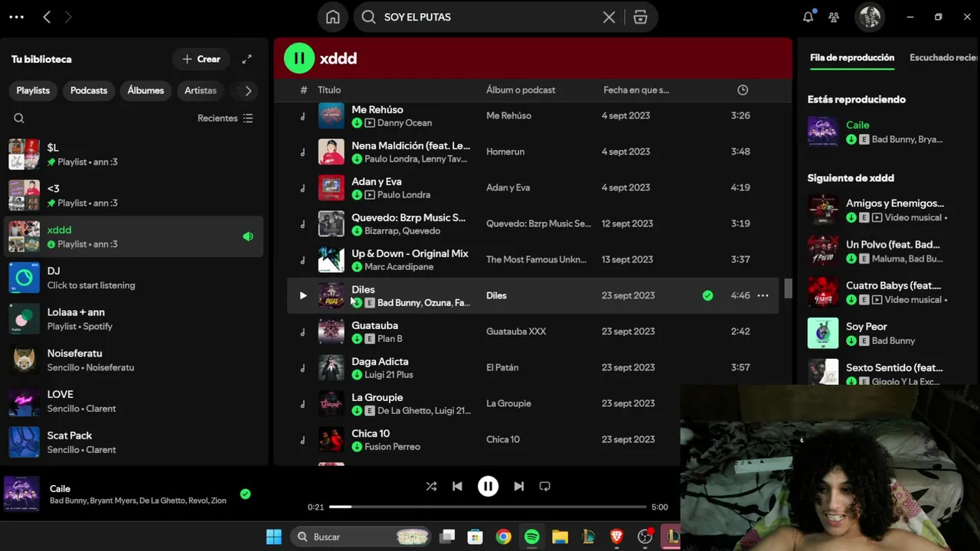The width and height of the screenshot is (980, 551).
Task: Click the speaker icon on xddd row
Action: [x=248, y=236]
